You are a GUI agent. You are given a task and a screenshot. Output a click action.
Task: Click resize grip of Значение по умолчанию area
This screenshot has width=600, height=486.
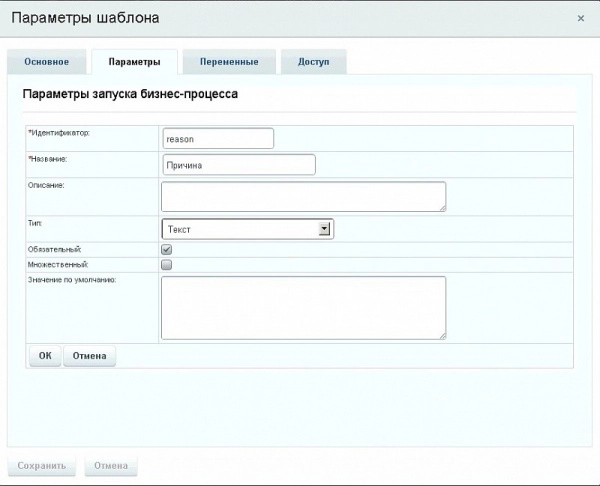pyautogui.click(x=441, y=335)
